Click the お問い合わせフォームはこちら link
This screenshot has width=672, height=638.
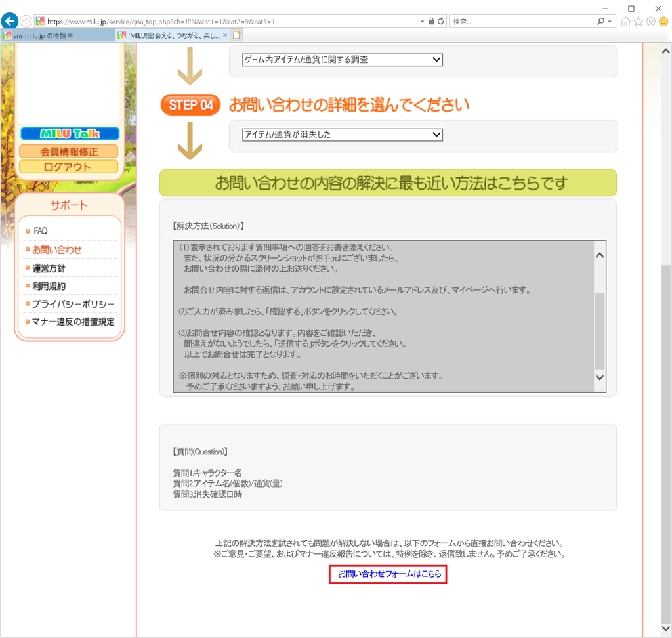pyautogui.click(x=389, y=574)
